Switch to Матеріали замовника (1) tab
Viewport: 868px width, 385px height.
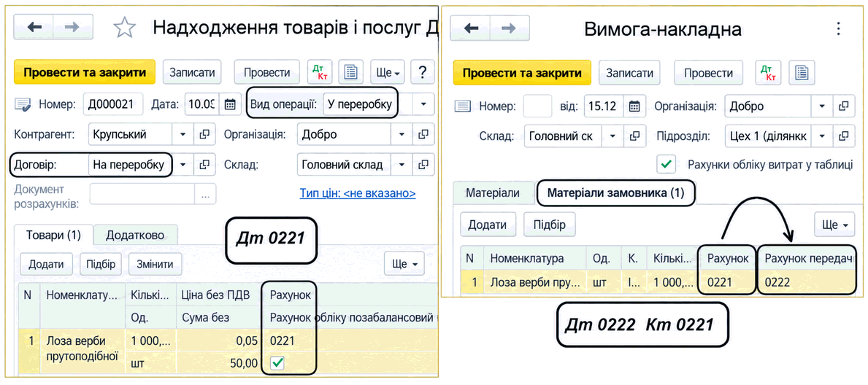[x=615, y=193]
